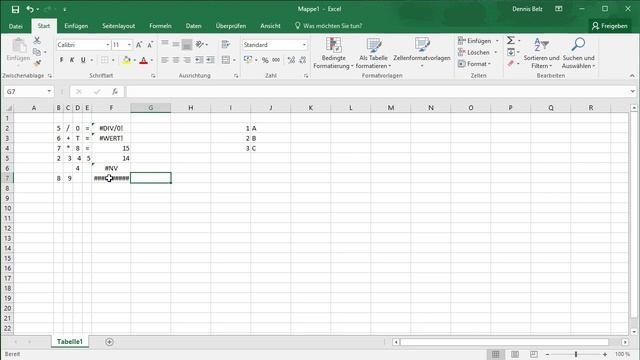Increase font size with larger A
Screen dimensions: 640x360
click(139, 44)
